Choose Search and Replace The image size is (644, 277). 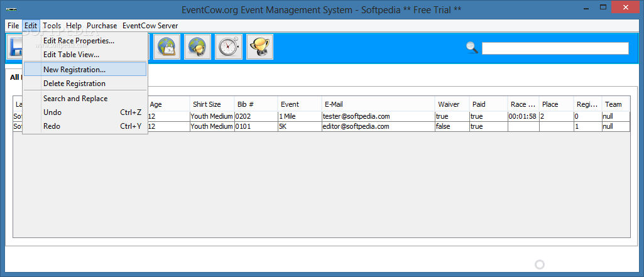[x=85, y=99]
